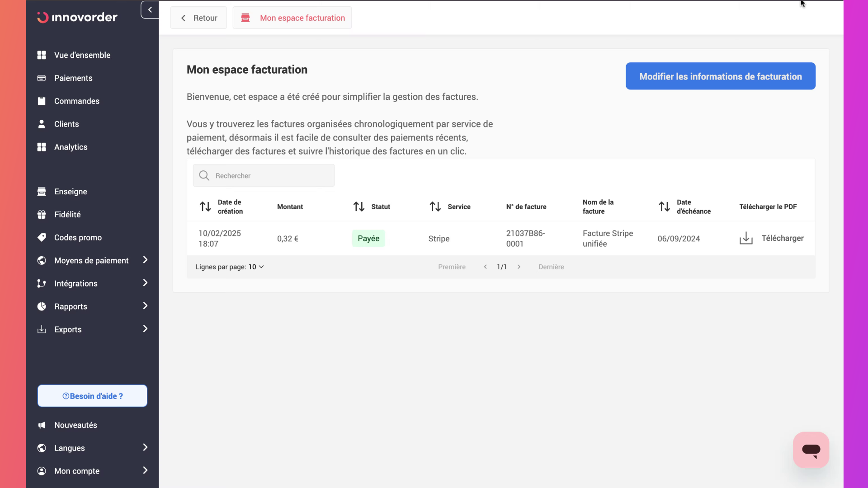Click Modifier les informations de facturation
Image resolution: width=868 pixels, height=488 pixels.
click(720, 76)
